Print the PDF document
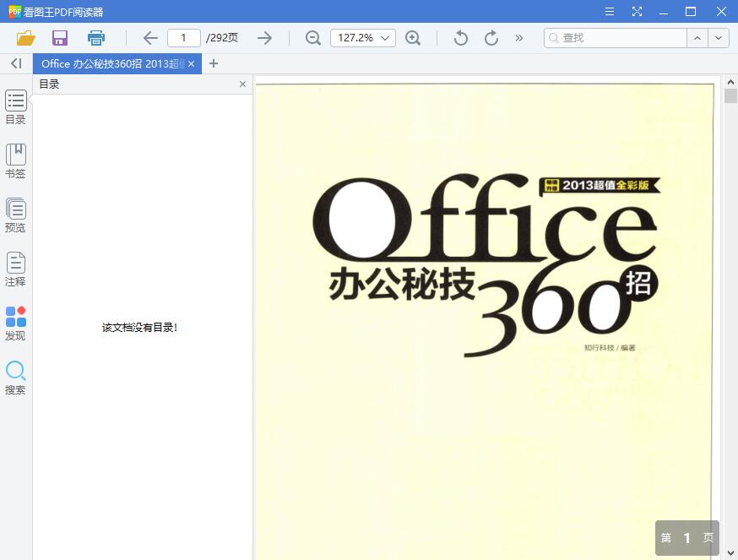Image resolution: width=738 pixels, height=560 pixels. point(96,38)
